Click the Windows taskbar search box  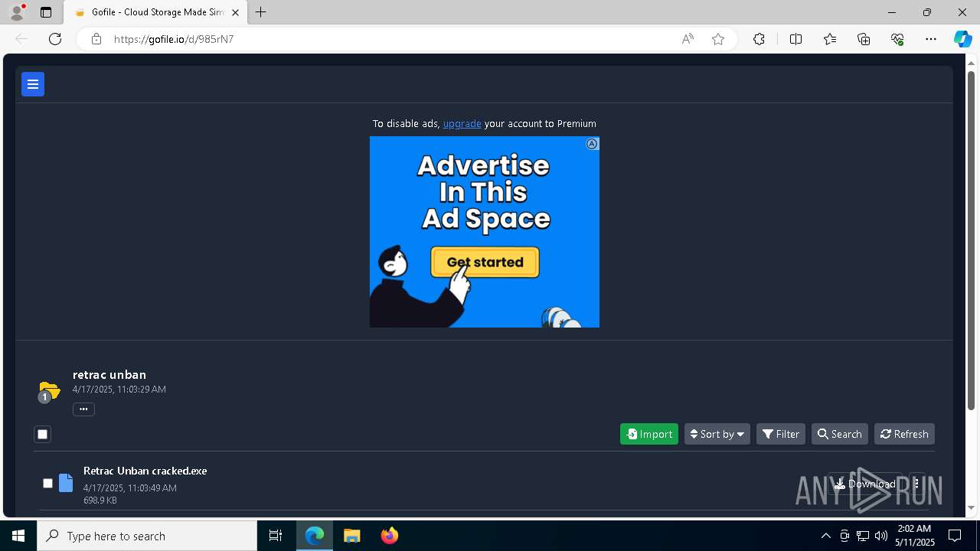click(147, 536)
